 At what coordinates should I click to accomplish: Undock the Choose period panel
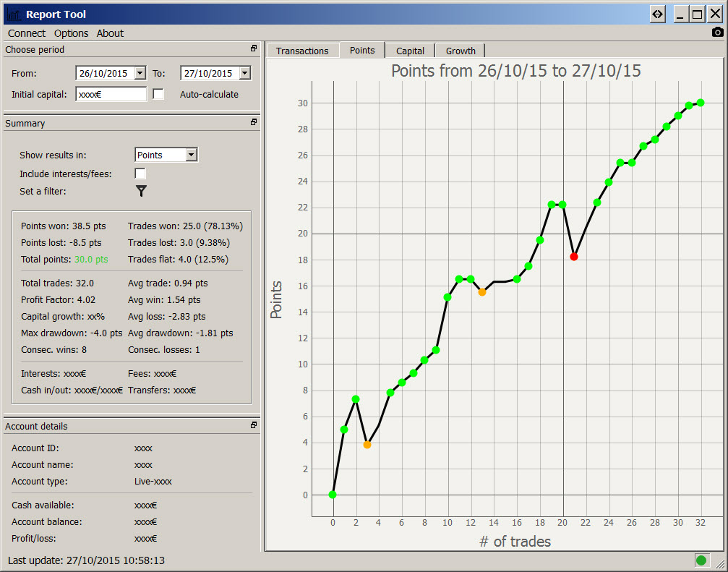[254, 48]
